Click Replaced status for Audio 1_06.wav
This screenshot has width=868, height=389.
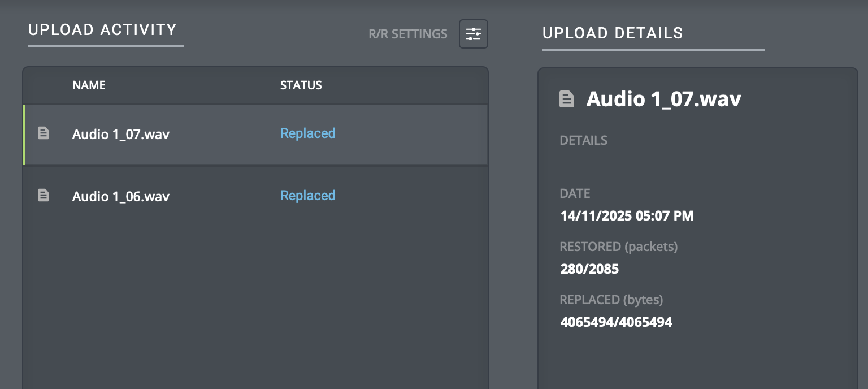[x=308, y=196]
